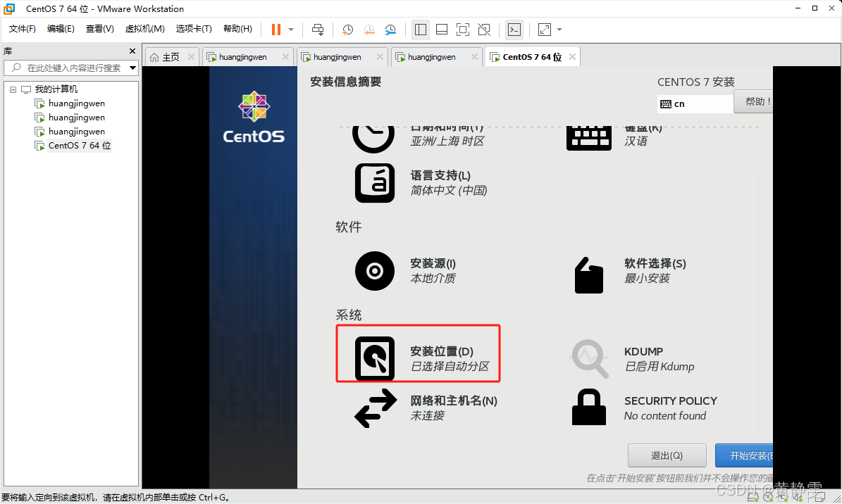Collapse the 我的计算机 tree node
Viewport: 842px width, 504px height.
click(13, 89)
